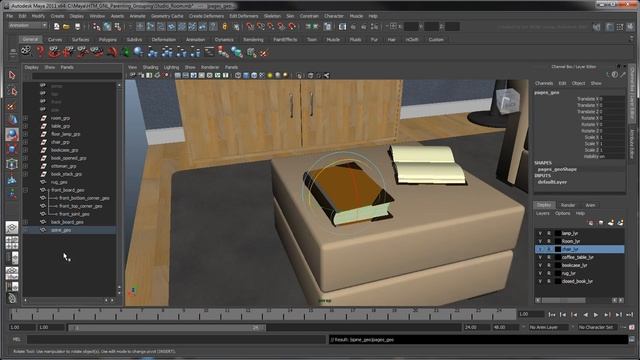640x360 pixels.
Task: Click the red question mark shelf icon
Action: click(40, 52)
